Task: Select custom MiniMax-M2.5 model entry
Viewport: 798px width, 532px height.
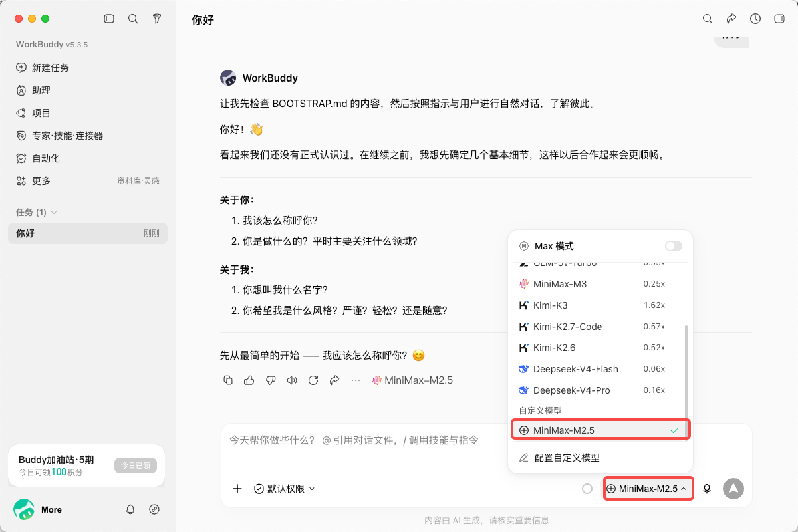Action: pos(600,430)
